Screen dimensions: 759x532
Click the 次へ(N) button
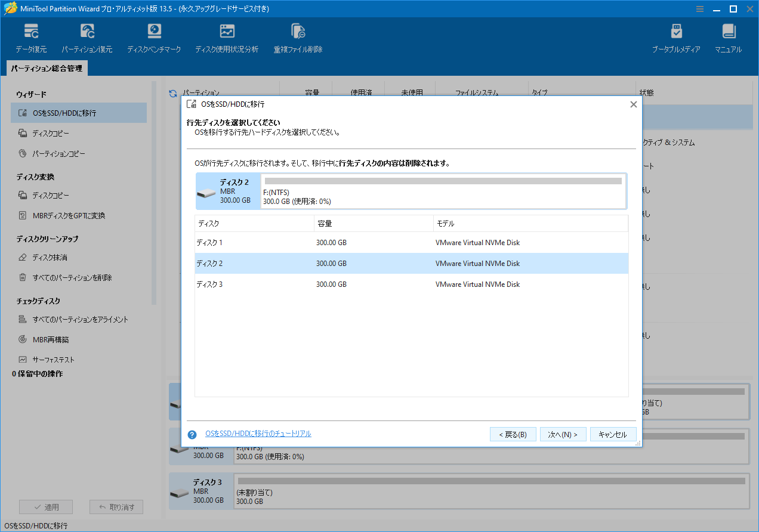point(563,434)
